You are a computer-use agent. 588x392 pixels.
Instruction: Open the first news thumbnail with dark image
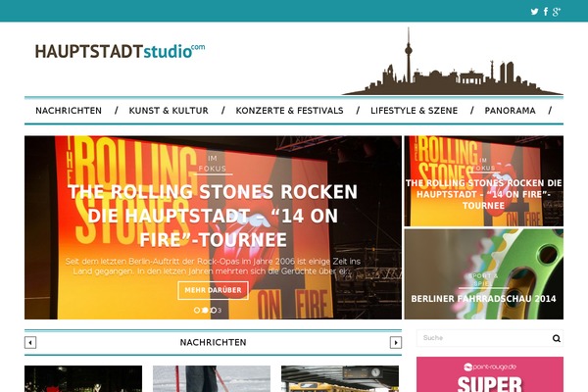pyautogui.click(x=83, y=379)
